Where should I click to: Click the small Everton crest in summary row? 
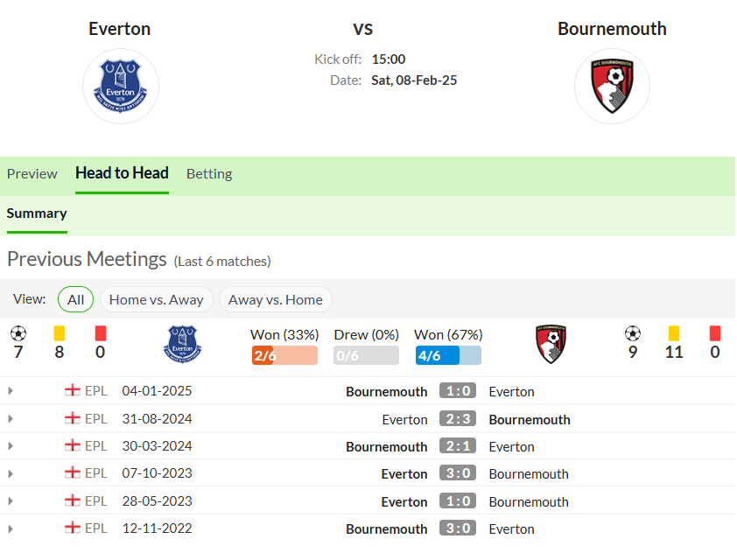coord(182,345)
